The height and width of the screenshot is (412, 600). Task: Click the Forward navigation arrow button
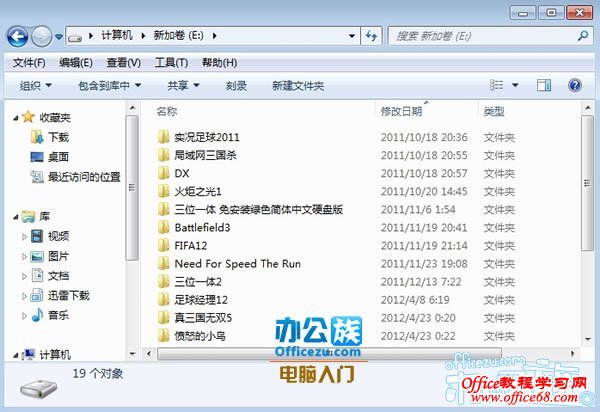tap(41, 37)
